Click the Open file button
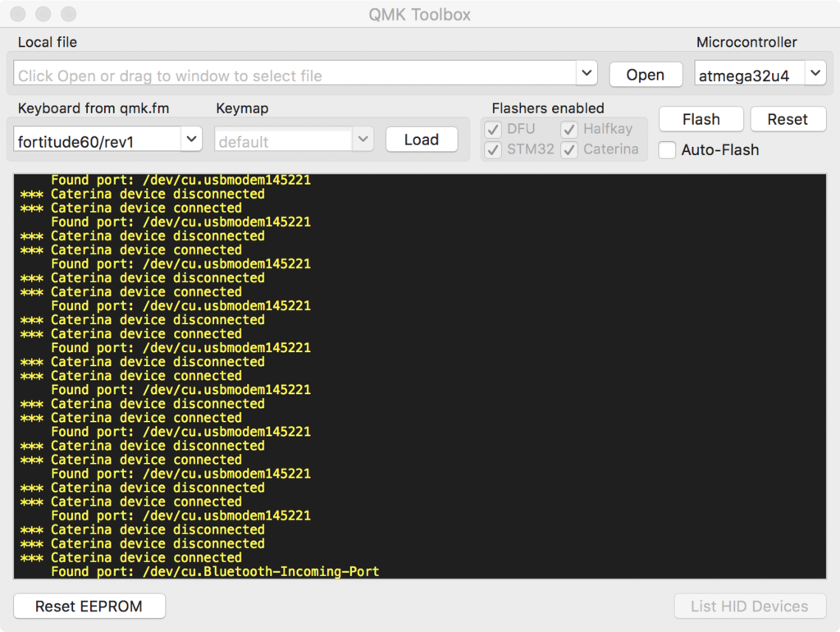The height and width of the screenshot is (632, 840). (x=646, y=75)
